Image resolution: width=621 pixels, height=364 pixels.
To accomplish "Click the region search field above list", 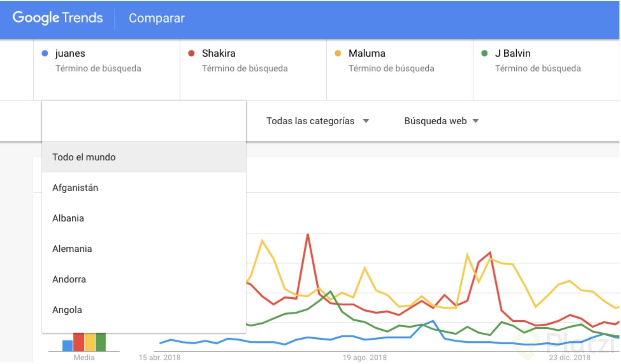I will [x=144, y=122].
